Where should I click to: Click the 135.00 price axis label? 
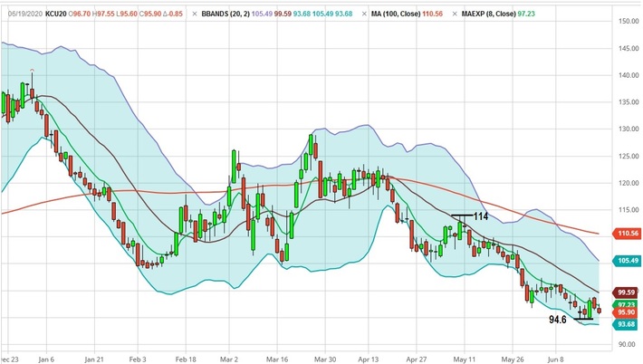tap(629, 101)
